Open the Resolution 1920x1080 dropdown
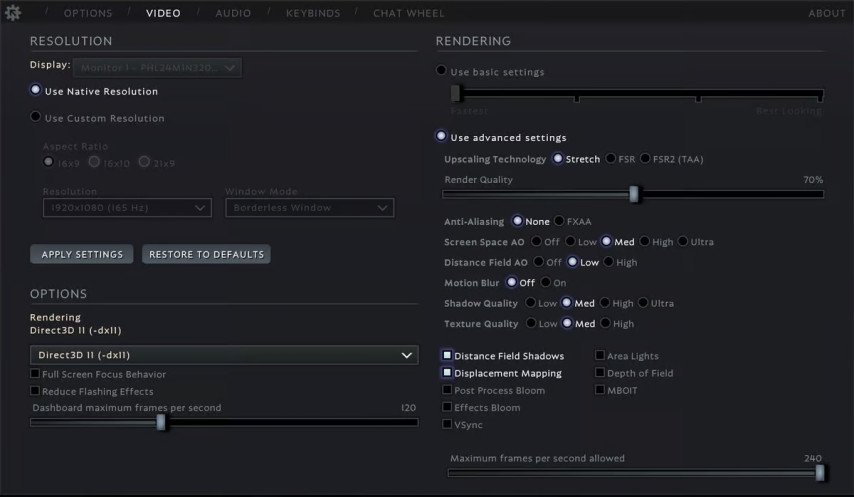 click(126, 208)
